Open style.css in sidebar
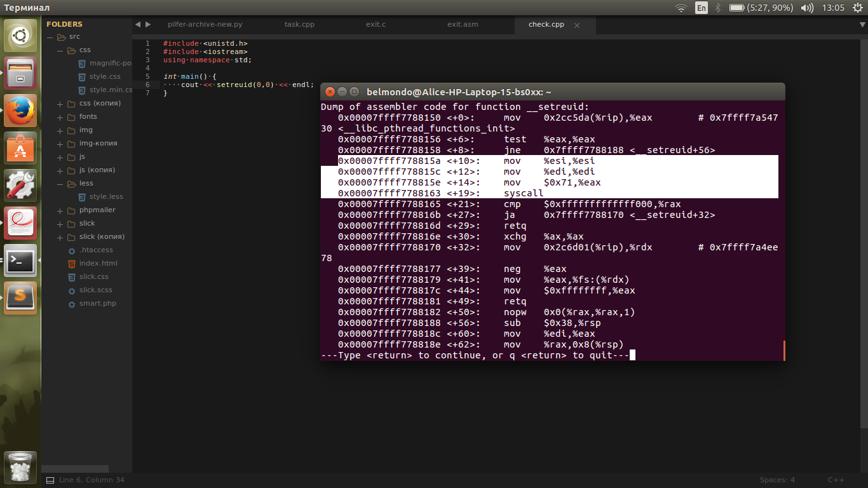868x488 pixels. [105, 76]
